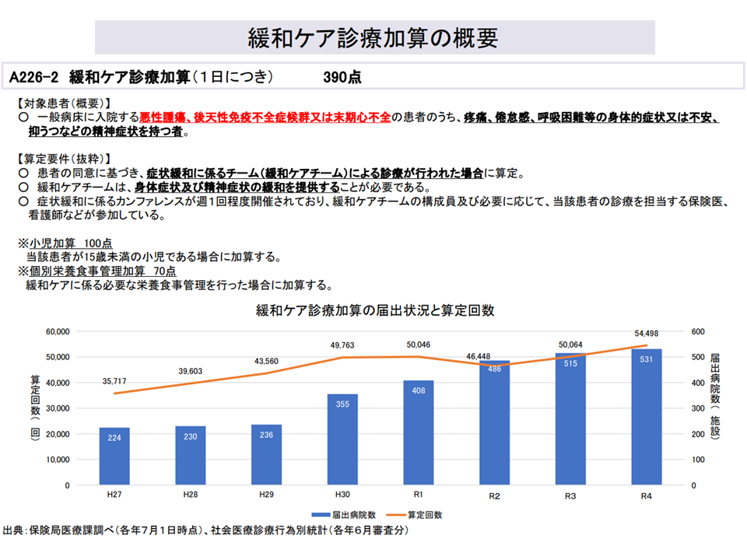This screenshot has width=747, height=560.
Task: Click the 出典 source note at the bottom
Action: click(x=206, y=530)
